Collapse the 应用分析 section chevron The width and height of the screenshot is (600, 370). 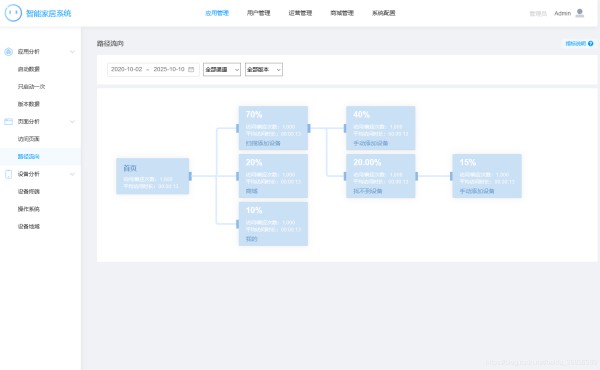pos(72,52)
